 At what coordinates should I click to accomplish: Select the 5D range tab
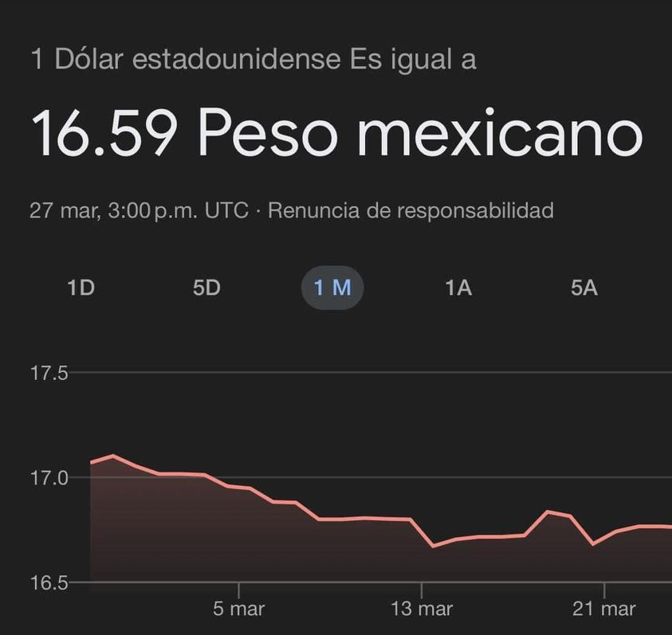click(206, 288)
